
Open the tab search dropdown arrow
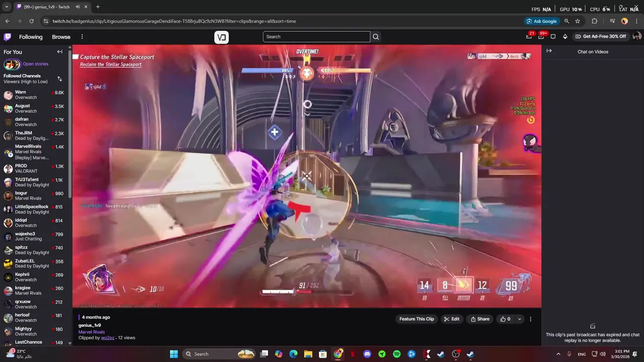tap(7, 7)
